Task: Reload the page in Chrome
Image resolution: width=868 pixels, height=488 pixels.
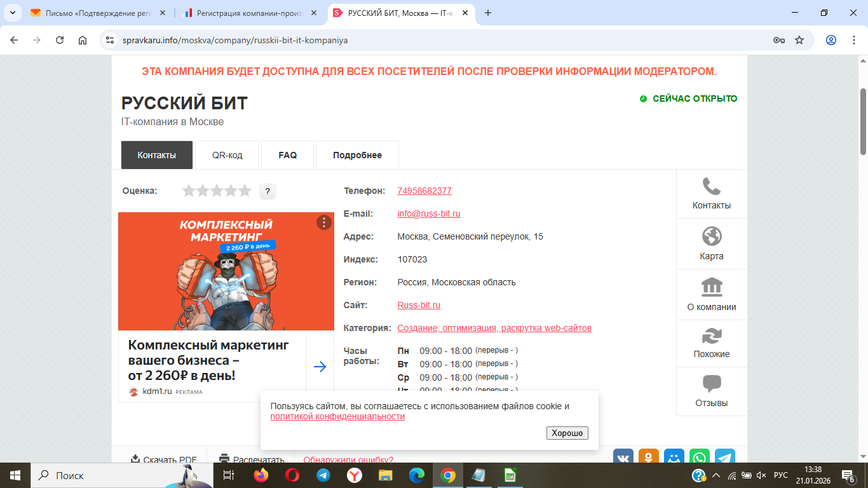Action: pos(60,40)
